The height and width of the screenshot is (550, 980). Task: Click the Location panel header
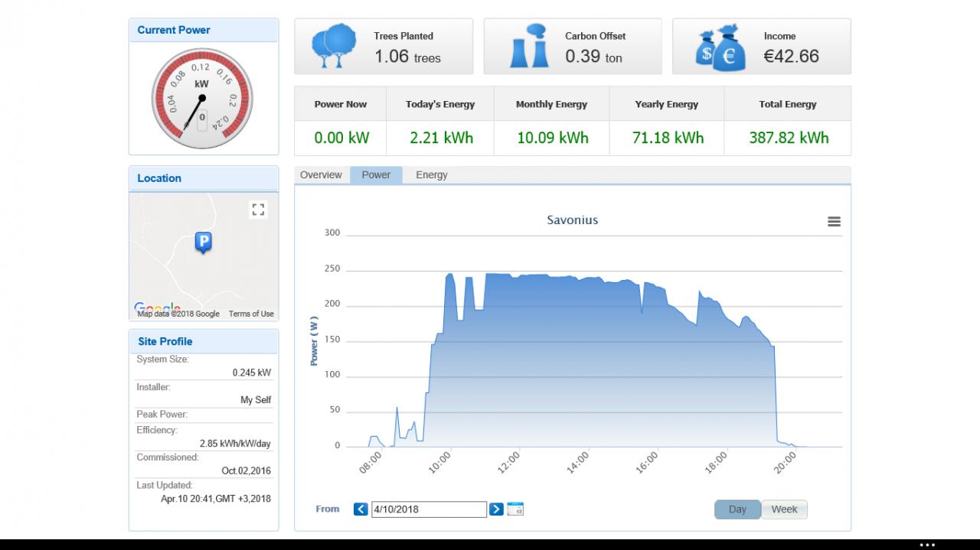point(204,178)
